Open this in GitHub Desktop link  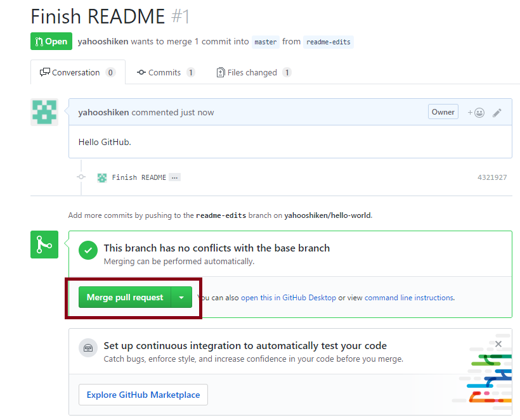click(288, 298)
